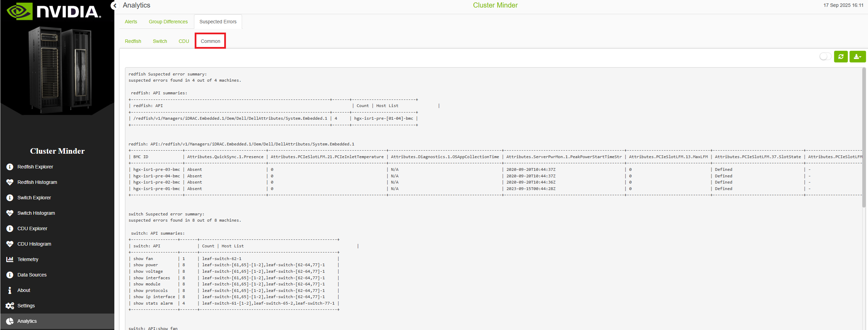Click BMC ID hgx-isr1-pre-03-bmc

click(157, 169)
